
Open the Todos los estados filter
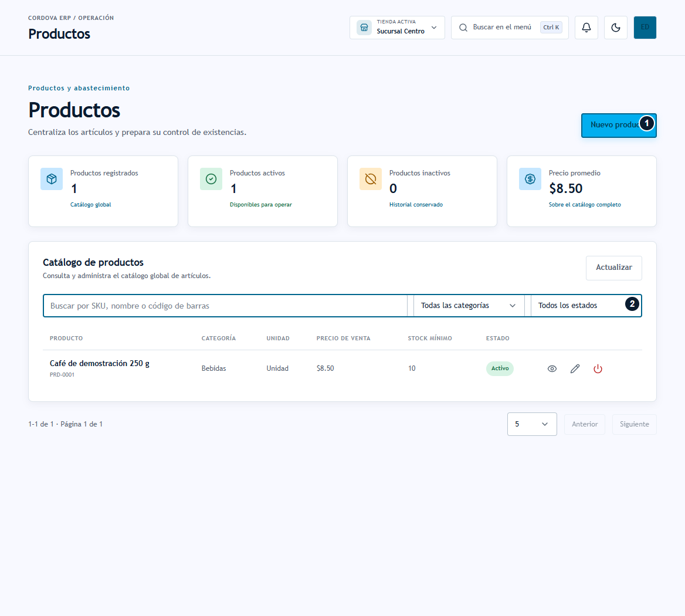coord(586,306)
